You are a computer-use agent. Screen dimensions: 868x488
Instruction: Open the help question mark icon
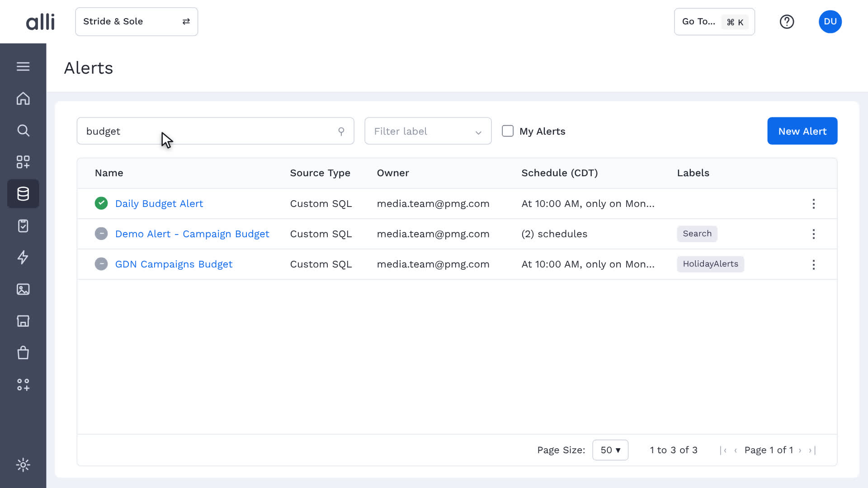click(x=787, y=22)
